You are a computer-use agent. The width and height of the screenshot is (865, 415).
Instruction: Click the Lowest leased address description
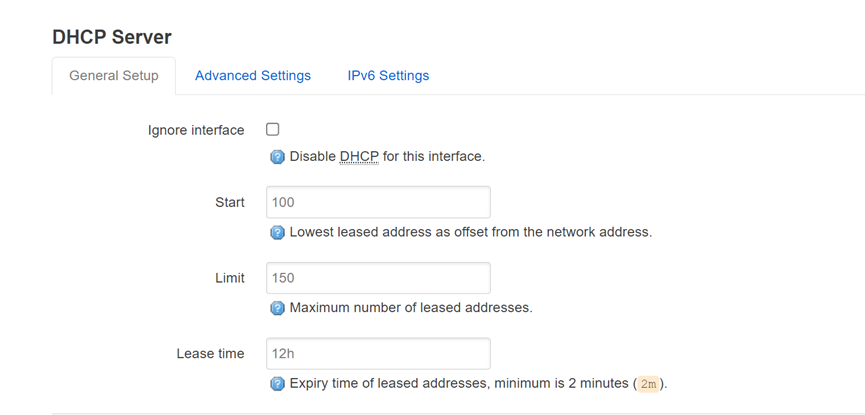click(470, 232)
